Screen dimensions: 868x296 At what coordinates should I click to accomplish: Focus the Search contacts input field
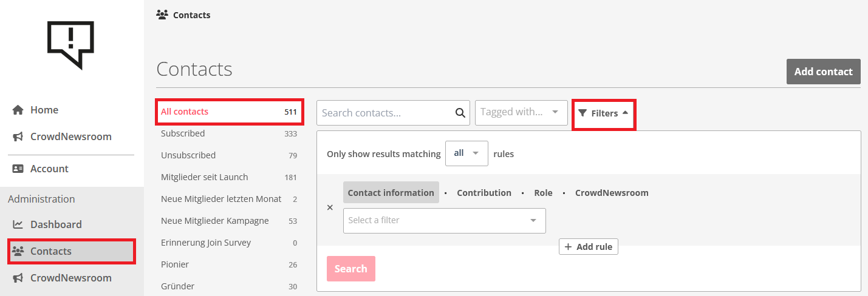[387, 113]
